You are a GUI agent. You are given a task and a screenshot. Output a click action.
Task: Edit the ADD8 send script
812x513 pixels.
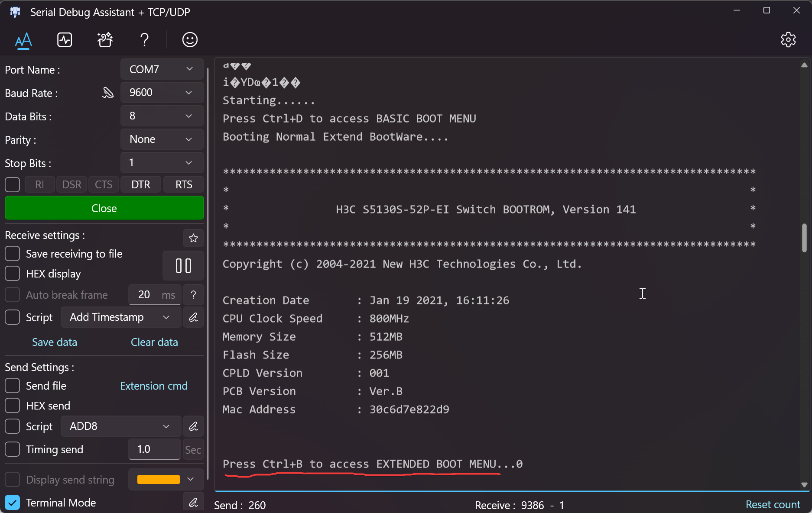[193, 426]
